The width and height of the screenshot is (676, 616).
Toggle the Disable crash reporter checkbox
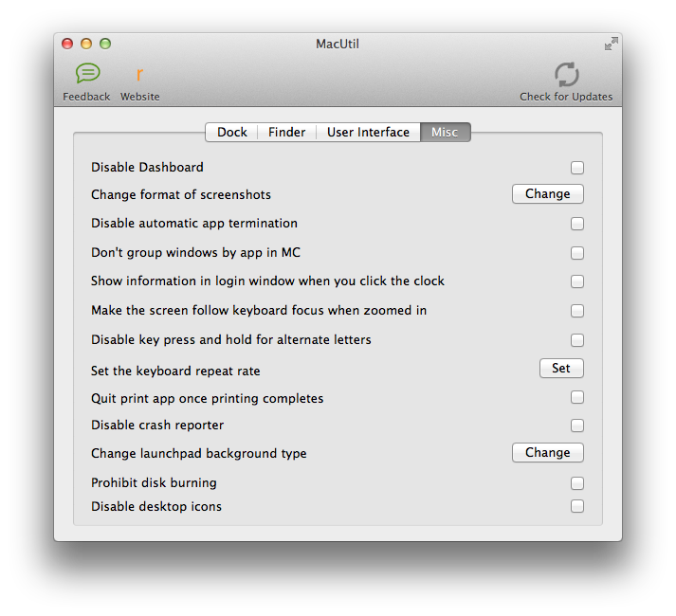pyautogui.click(x=577, y=426)
